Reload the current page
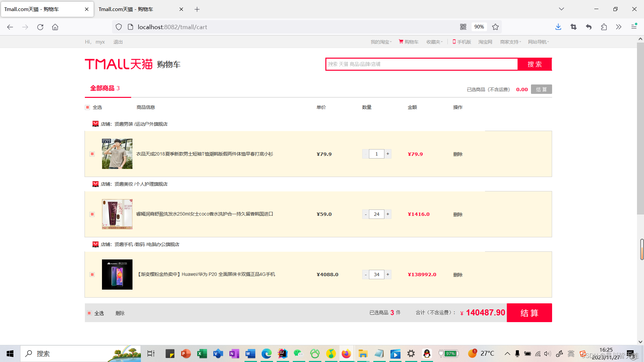Viewport: 644px width, 362px height. pyautogui.click(x=40, y=27)
